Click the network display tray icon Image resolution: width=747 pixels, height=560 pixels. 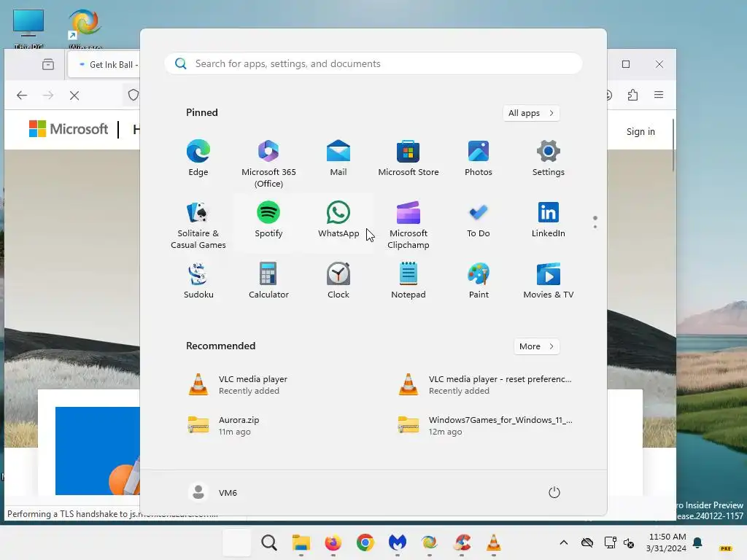(x=611, y=542)
